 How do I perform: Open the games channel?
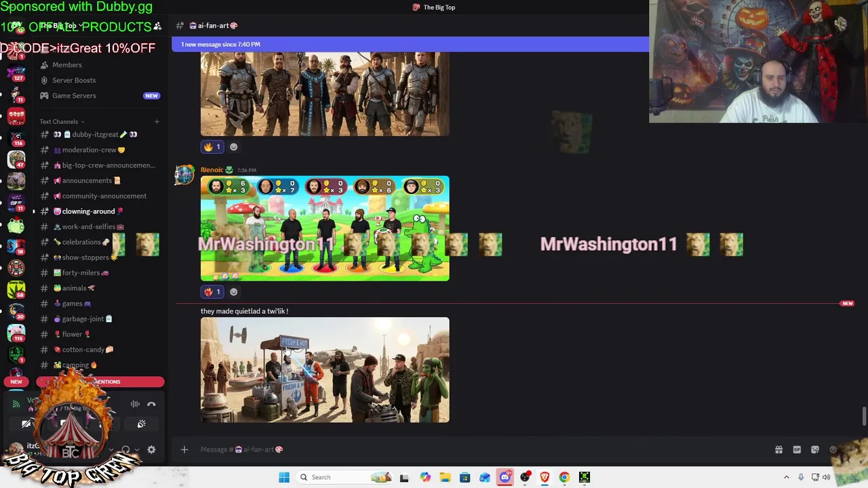[x=72, y=304]
